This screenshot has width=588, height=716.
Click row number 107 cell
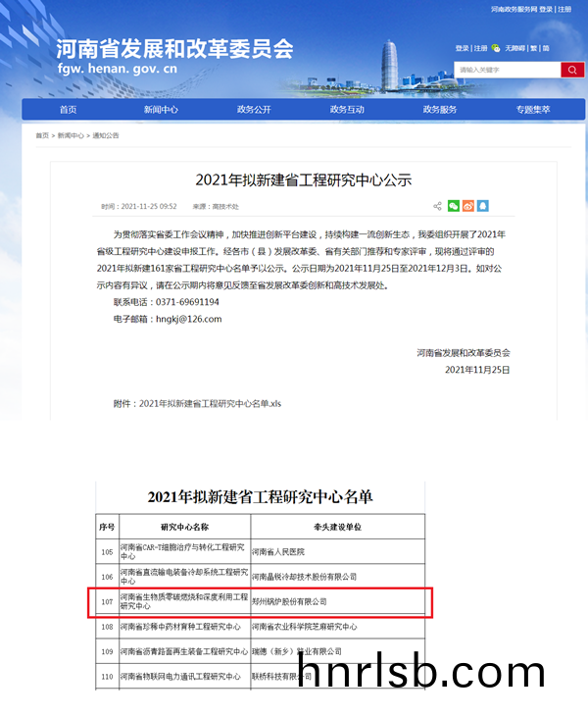point(107,602)
